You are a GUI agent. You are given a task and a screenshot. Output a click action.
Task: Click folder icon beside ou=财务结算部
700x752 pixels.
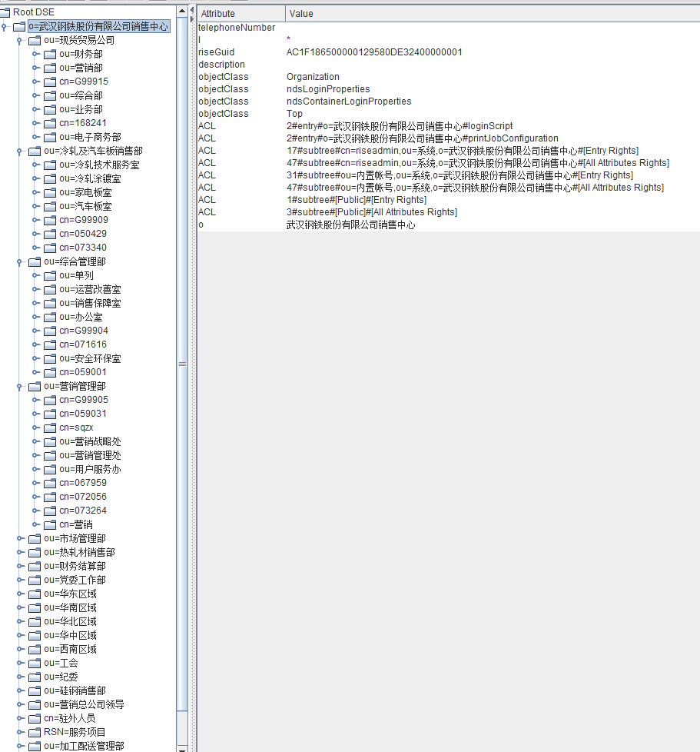point(35,567)
